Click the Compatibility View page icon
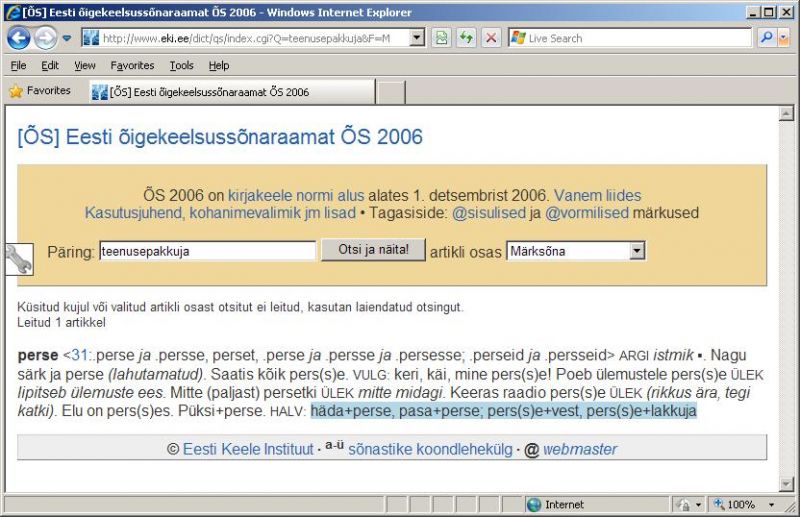Image resolution: width=800 pixels, height=517 pixels. click(x=441, y=38)
